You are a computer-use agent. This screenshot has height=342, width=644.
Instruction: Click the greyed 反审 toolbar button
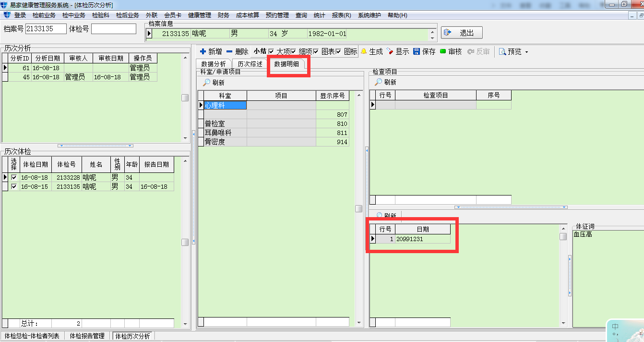478,51
